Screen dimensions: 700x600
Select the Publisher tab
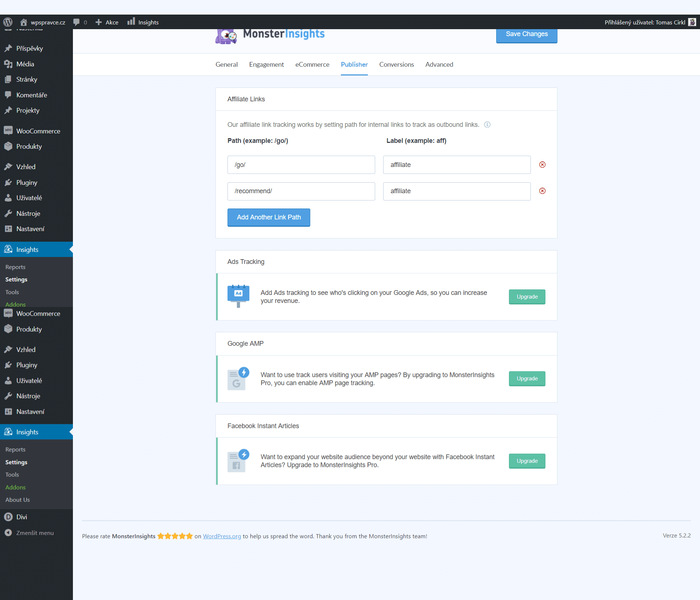point(354,65)
